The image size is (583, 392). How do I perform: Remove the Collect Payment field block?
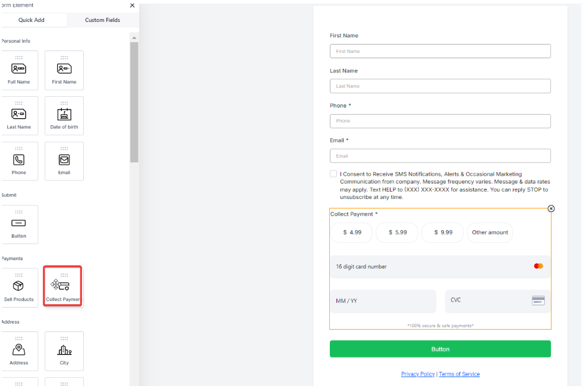point(551,208)
